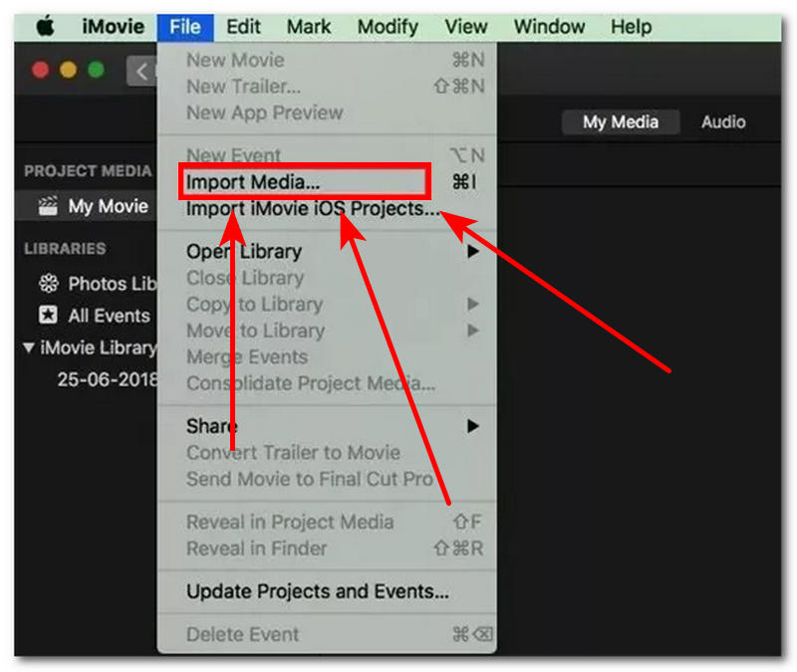Click the Photos Library icon in sidebar

(x=47, y=284)
